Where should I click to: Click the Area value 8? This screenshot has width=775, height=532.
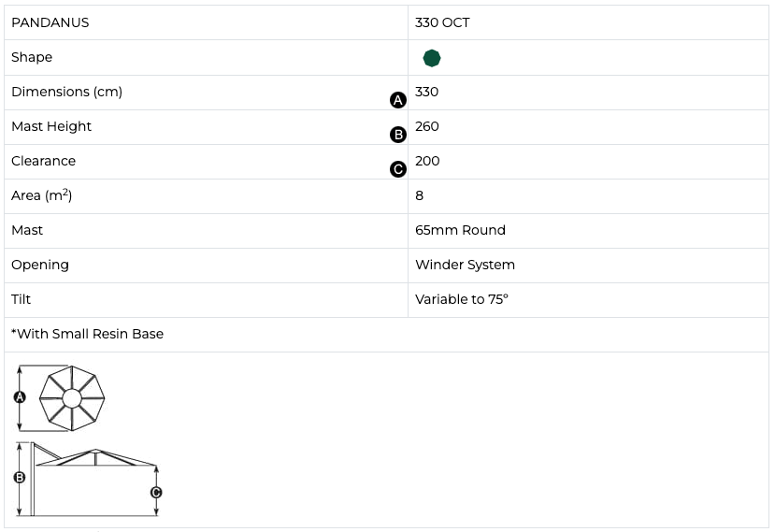point(420,195)
